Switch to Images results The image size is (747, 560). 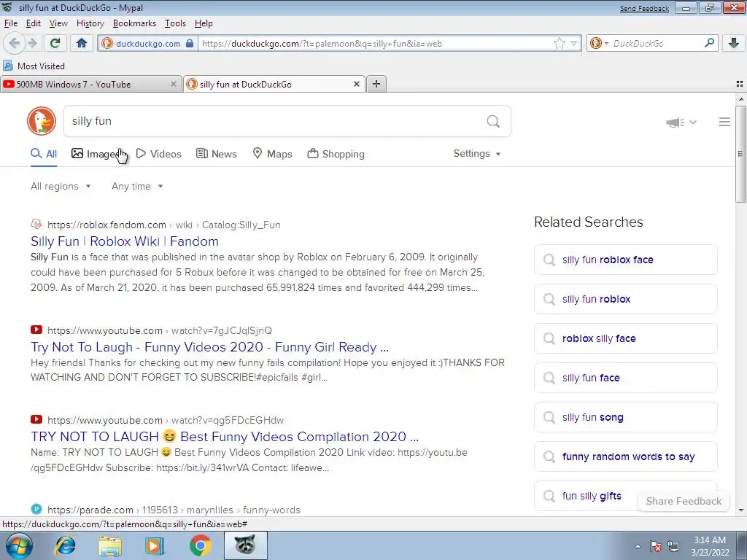[x=99, y=154]
